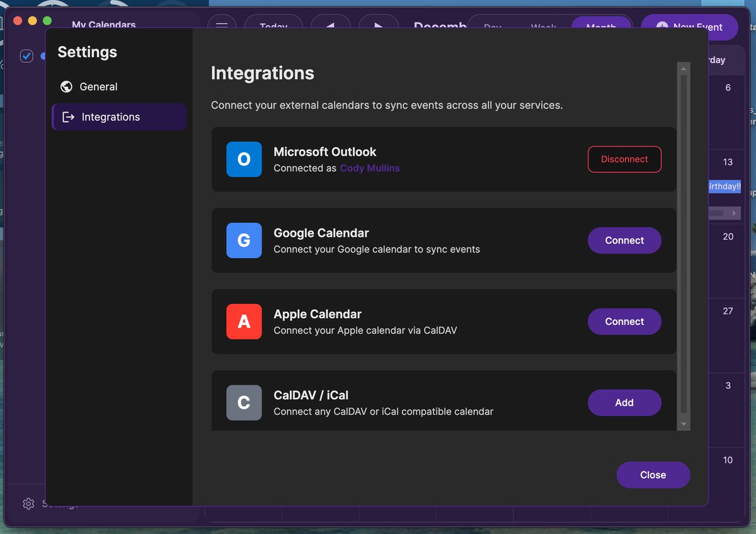Click the Apple Calendar A icon
The image size is (756, 534).
pos(244,322)
